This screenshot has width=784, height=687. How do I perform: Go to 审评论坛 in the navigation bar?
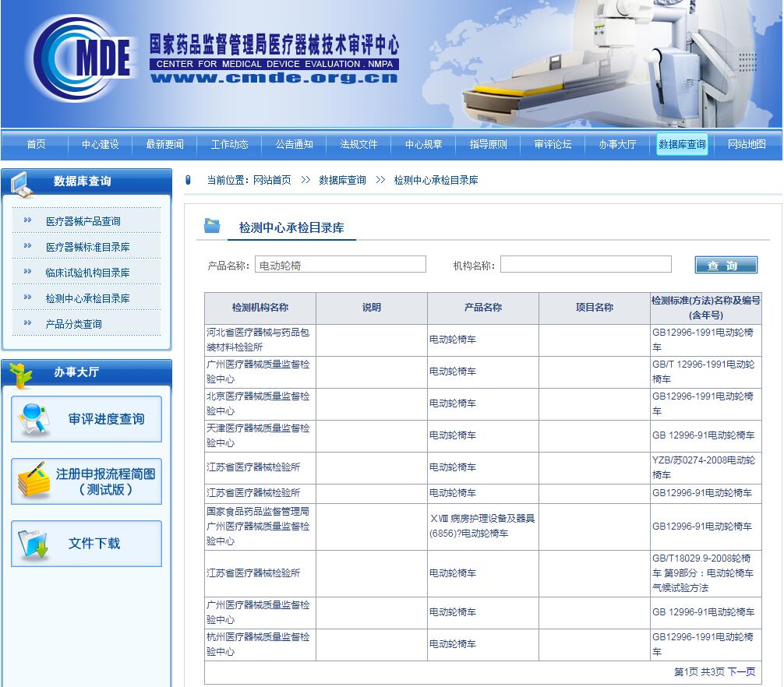(553, 144)
